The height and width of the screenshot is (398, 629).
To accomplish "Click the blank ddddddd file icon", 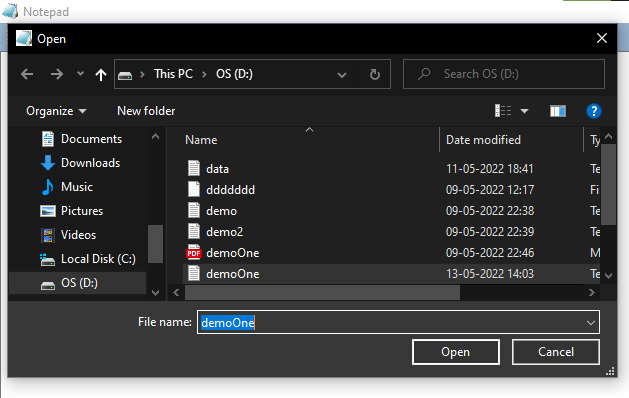I will (x=194, y=189).
